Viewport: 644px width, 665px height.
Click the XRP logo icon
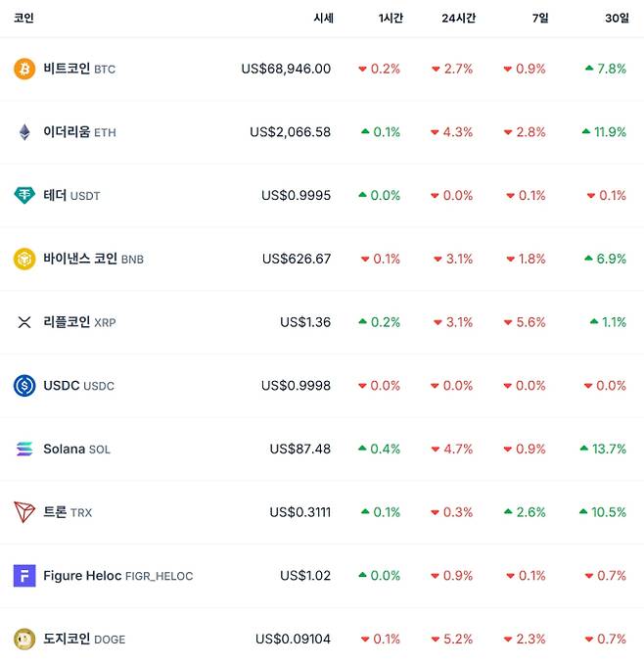coord(24,322)
